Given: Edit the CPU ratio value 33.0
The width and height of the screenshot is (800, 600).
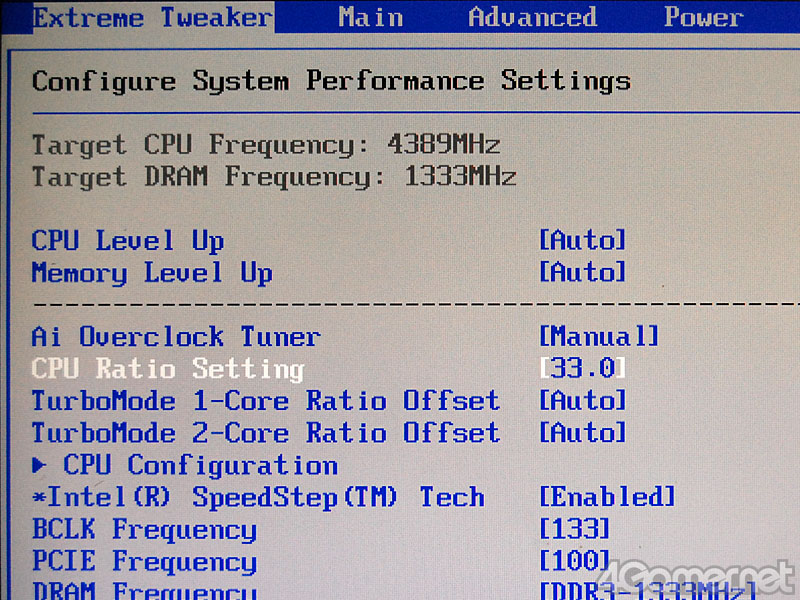Looking at the screenshot, I should [x=583, y=368].
